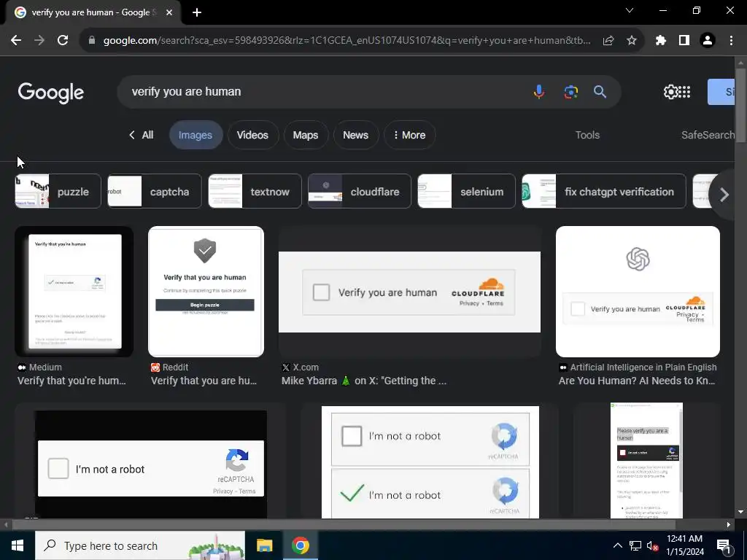Start voice search with microphone

(x=539, y=91)
